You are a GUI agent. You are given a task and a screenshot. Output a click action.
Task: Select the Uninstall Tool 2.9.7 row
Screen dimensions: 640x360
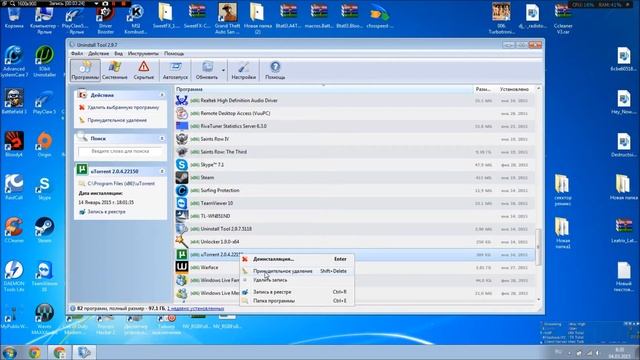coord(354,229)
